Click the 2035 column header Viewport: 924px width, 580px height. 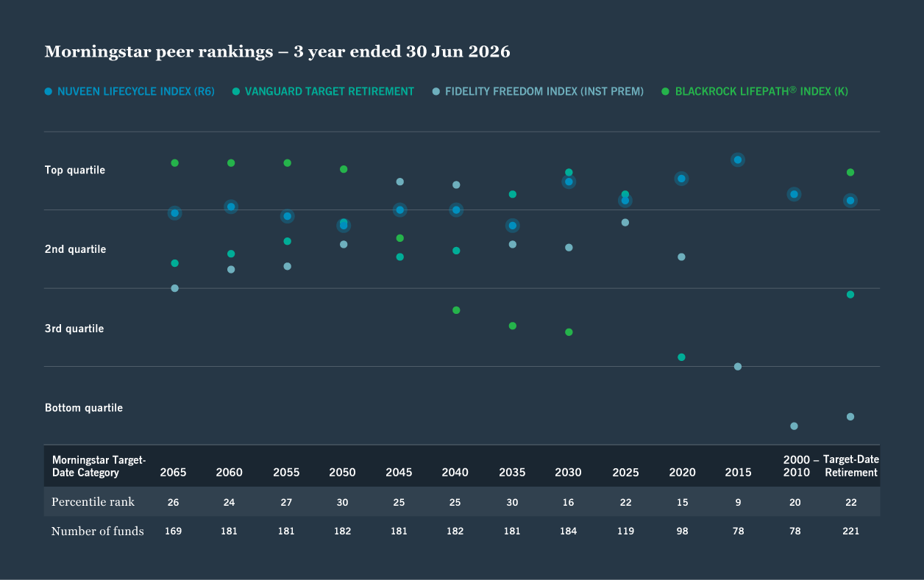512,473
